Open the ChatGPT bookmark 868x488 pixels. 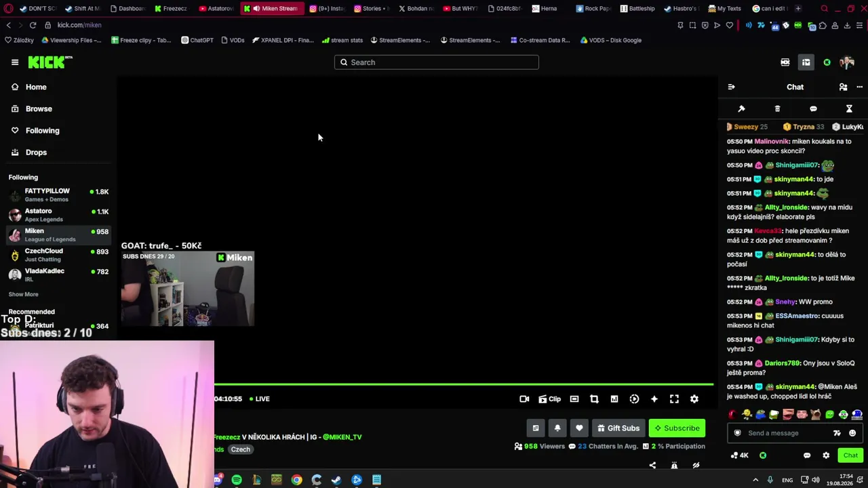point(197,40)
